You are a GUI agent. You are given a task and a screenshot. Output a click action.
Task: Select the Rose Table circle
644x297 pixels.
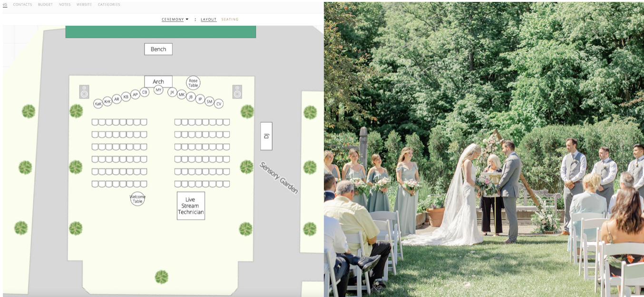(x=193, y=82)
